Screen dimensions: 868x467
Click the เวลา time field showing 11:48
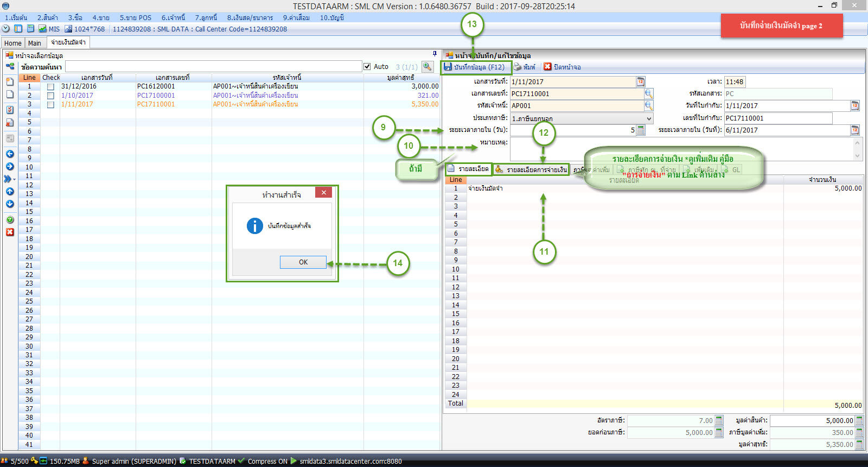pos(735,81)
